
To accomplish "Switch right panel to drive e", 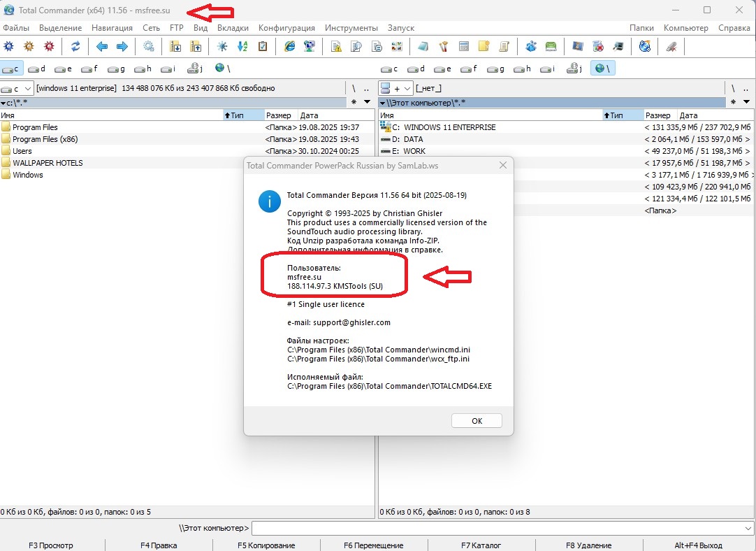I will click(443, 69).
